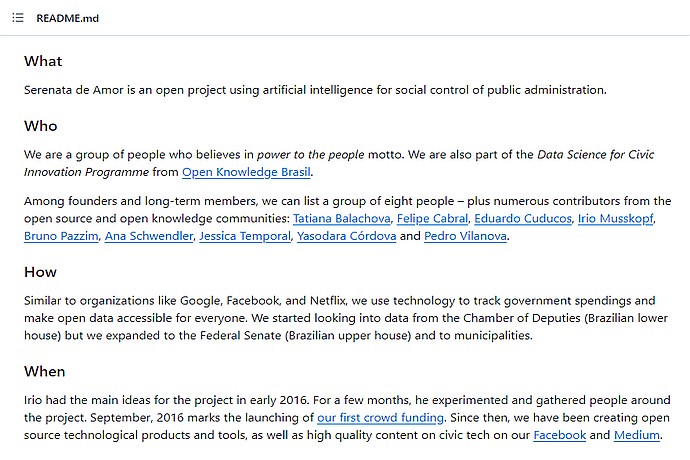This screenshot has width=690, height=460.
Task: Click the 'When' section heading
Action: click(44, 372)
